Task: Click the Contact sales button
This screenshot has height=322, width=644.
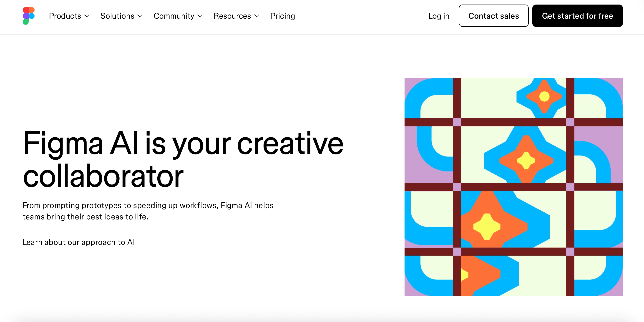Action: 494,15
